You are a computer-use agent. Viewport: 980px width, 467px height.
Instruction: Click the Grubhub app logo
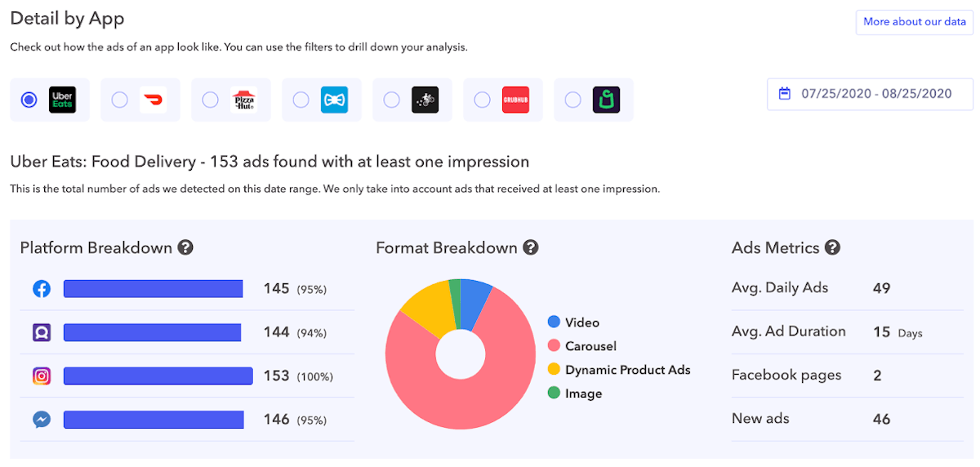(x=515, y=100)
